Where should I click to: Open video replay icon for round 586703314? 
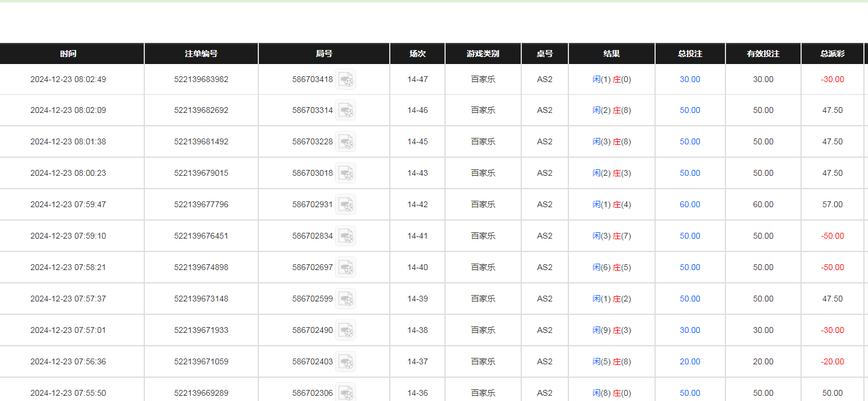346,111
